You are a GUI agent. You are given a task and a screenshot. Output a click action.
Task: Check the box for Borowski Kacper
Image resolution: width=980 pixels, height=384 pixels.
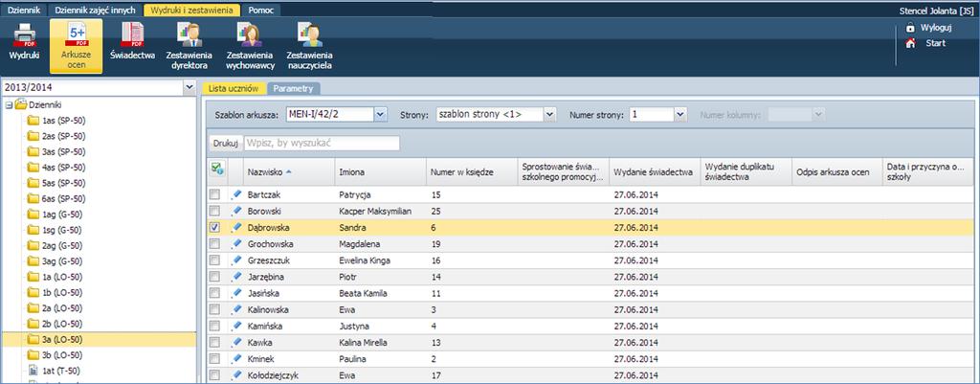214,211
